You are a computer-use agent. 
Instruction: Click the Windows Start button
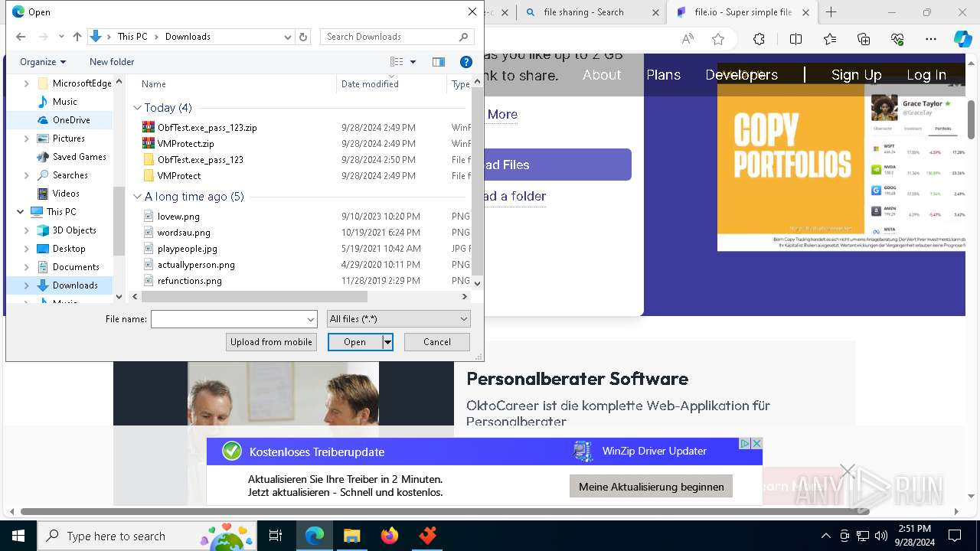tap(18, 536)
